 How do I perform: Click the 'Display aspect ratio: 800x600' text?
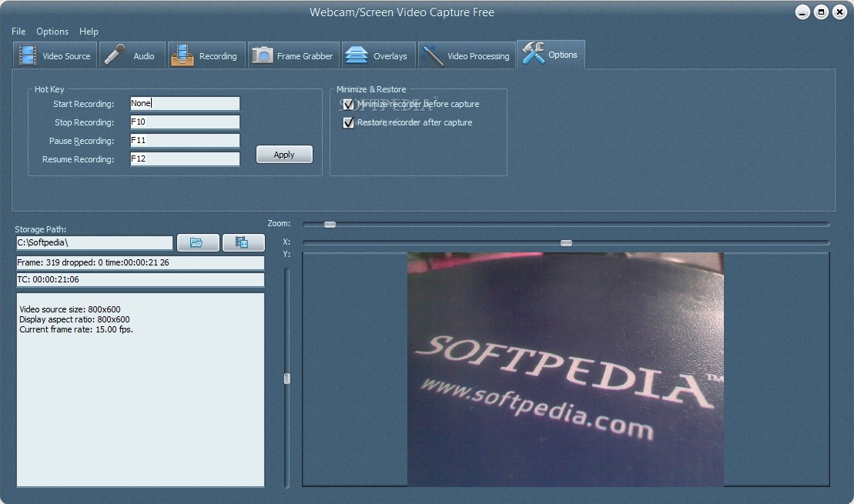point(75,319)
